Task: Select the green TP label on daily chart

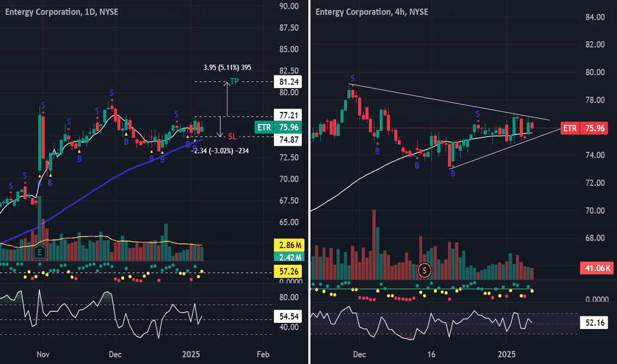Action: point(234,81)
